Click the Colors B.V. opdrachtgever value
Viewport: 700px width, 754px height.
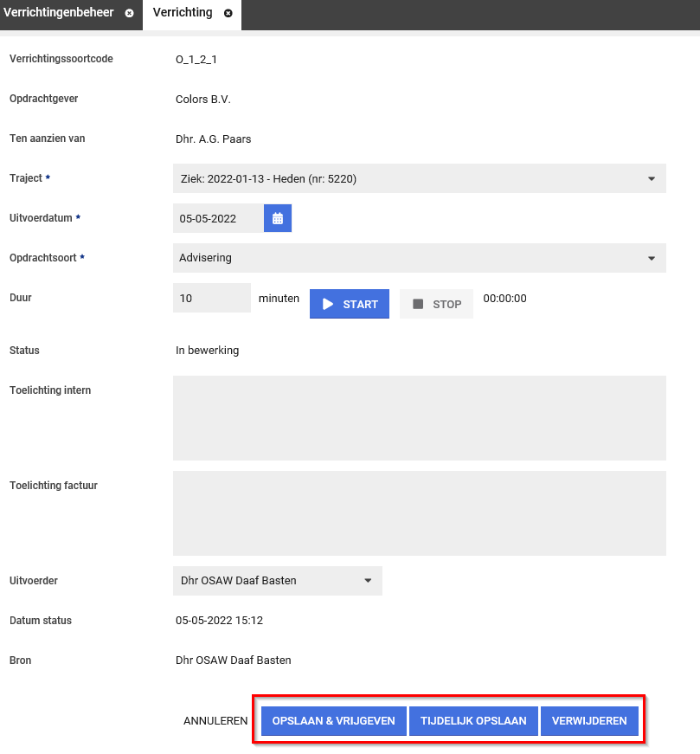[203, 100]
